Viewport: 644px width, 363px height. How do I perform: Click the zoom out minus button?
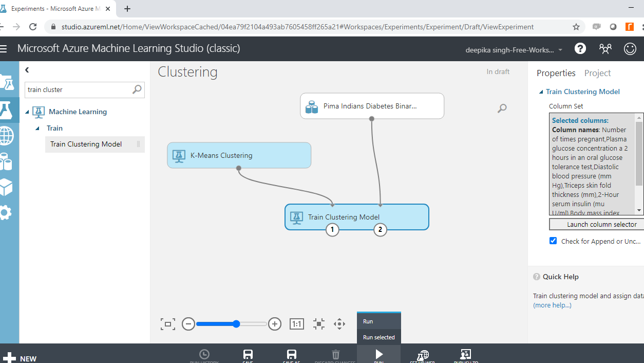tap(188, 324)
